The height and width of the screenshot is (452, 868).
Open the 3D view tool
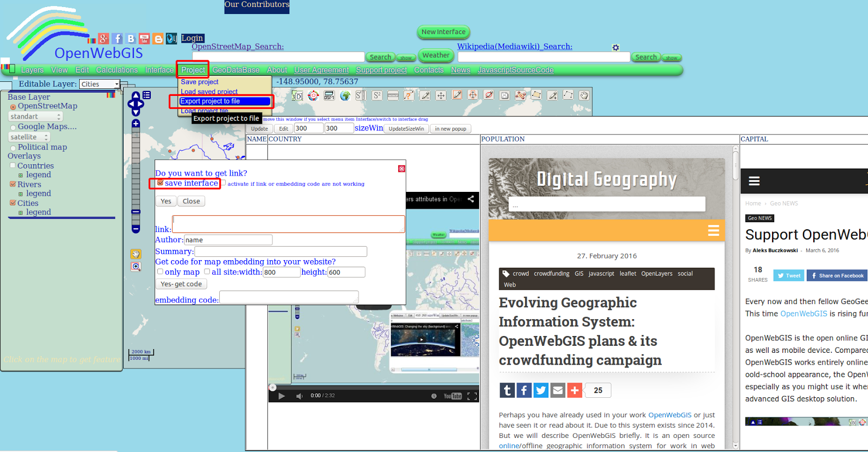(x=297, y=96)
